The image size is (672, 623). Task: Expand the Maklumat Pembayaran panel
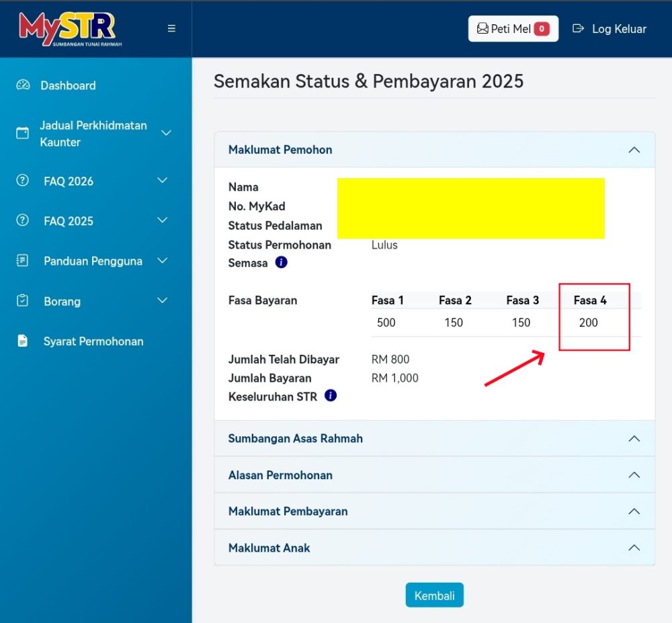point(633,511)
